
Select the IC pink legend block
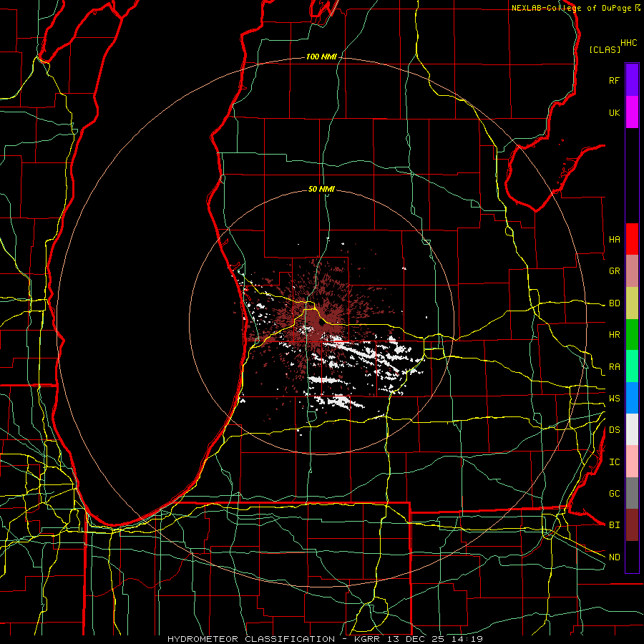632,462
